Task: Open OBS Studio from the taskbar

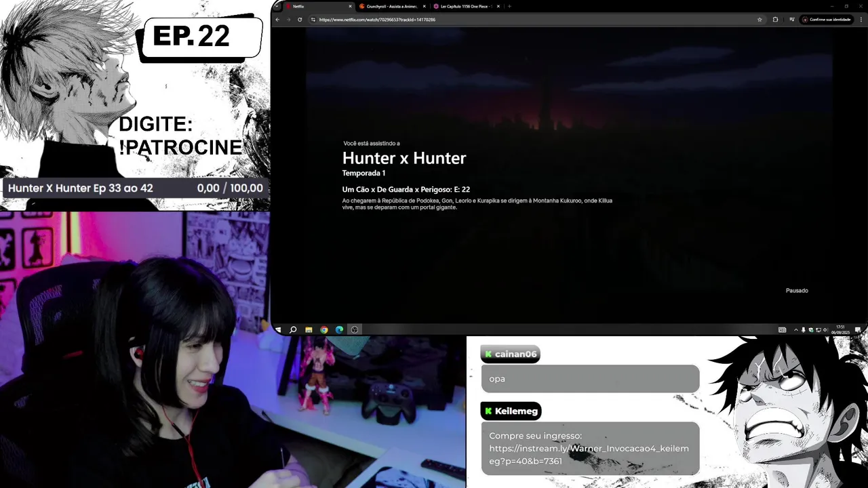Action: (355, 330)
